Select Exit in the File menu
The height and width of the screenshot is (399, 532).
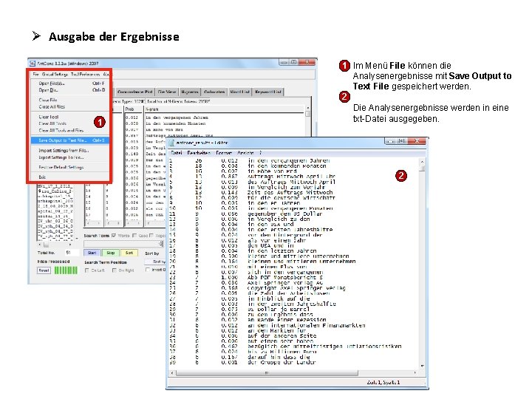coord(69,177)
